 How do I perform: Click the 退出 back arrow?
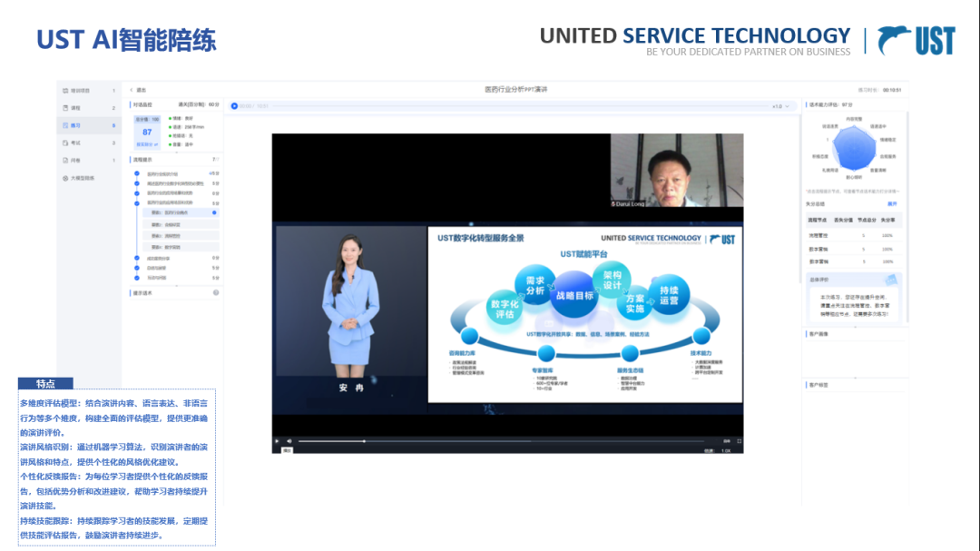(132, 90)
